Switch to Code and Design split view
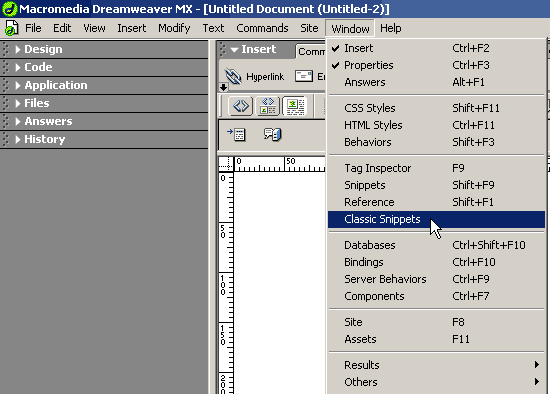Image resolution: width=550 pixels, height=394 pixels. tap(268, 106)
